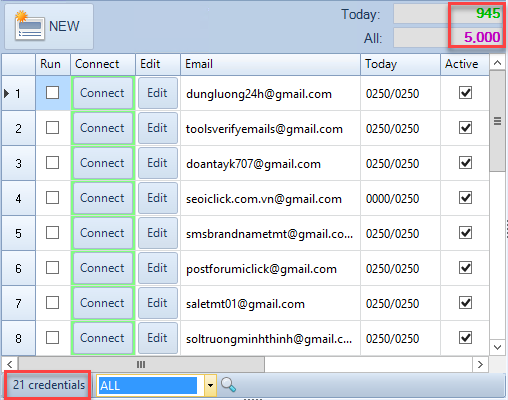Sort by the Active column header
This screenshot has height=400, width=508.
click(465, 64)
